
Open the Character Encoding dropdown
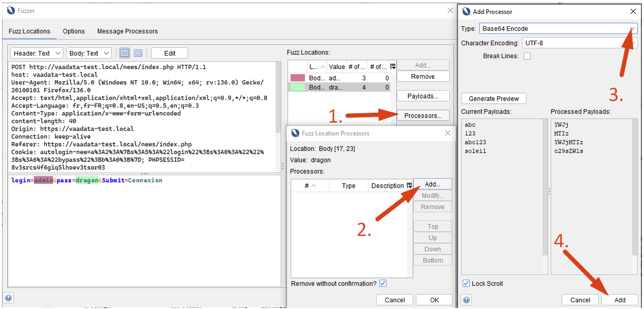[x=634, y=43]
